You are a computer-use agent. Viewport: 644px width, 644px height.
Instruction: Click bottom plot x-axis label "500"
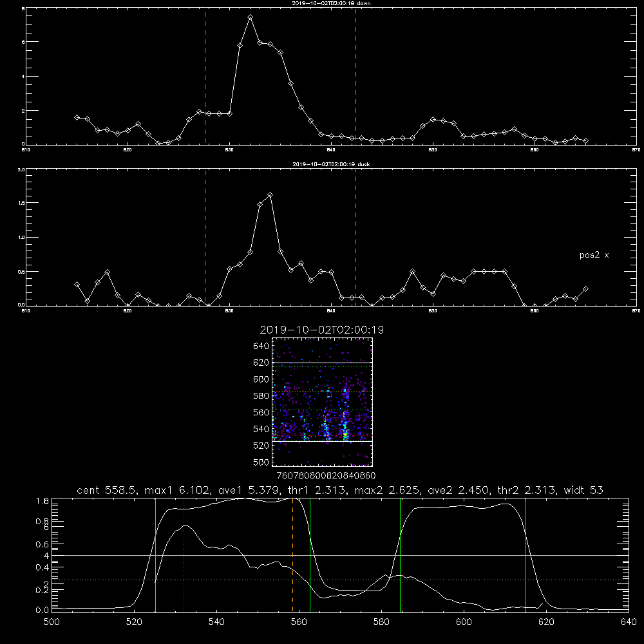tap(52, 622)
